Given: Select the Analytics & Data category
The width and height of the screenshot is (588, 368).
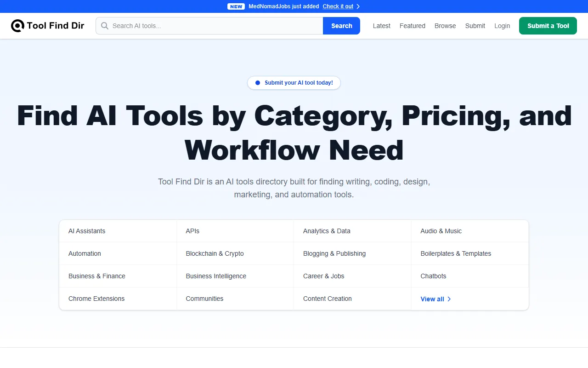Looking at the screenshot, I should click(327, 231).
